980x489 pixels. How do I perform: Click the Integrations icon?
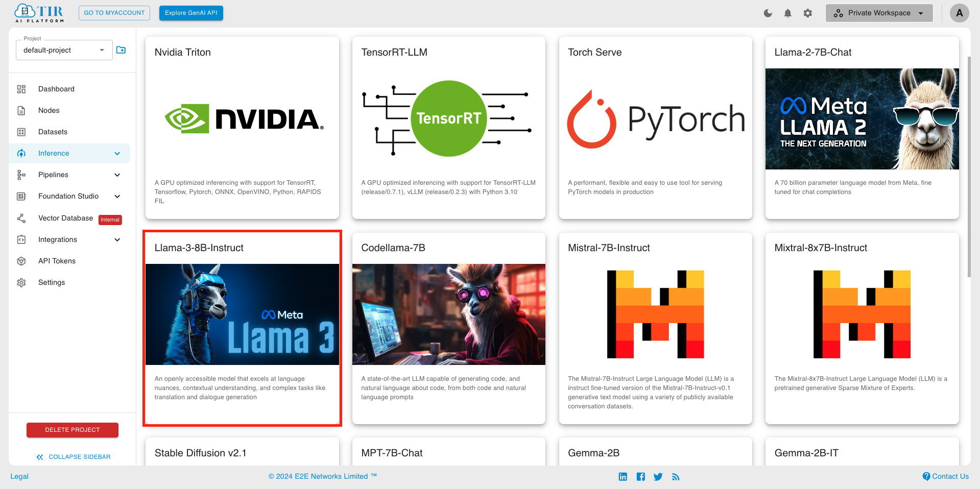[x=21, y=239]
